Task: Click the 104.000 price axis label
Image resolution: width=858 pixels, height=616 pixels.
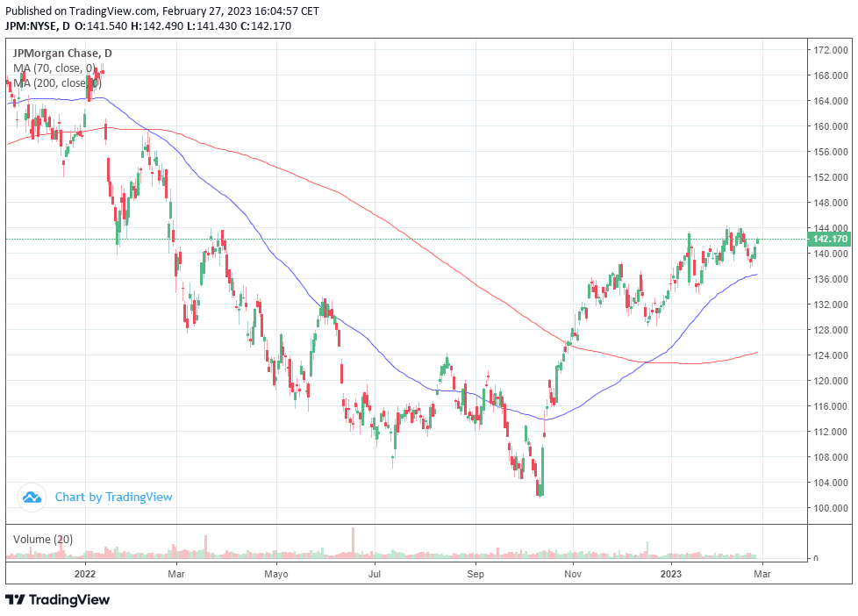Action: point(831,483)
